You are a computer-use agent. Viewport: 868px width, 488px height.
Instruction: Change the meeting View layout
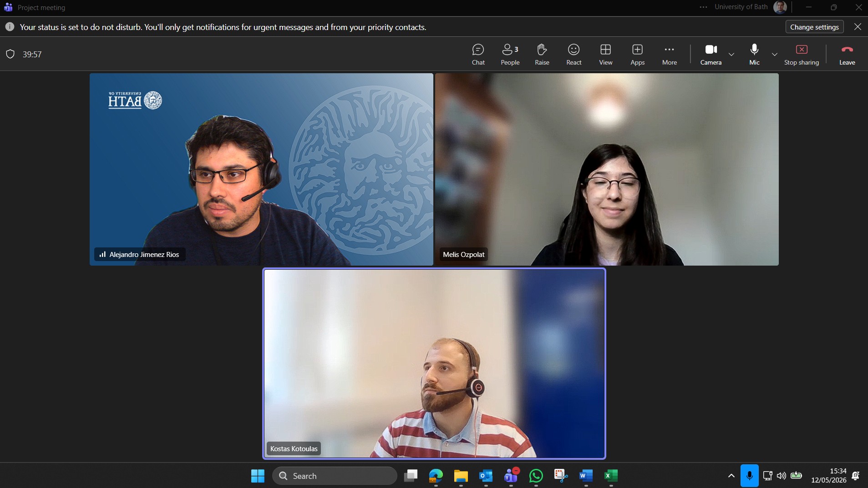pos(605,55)
